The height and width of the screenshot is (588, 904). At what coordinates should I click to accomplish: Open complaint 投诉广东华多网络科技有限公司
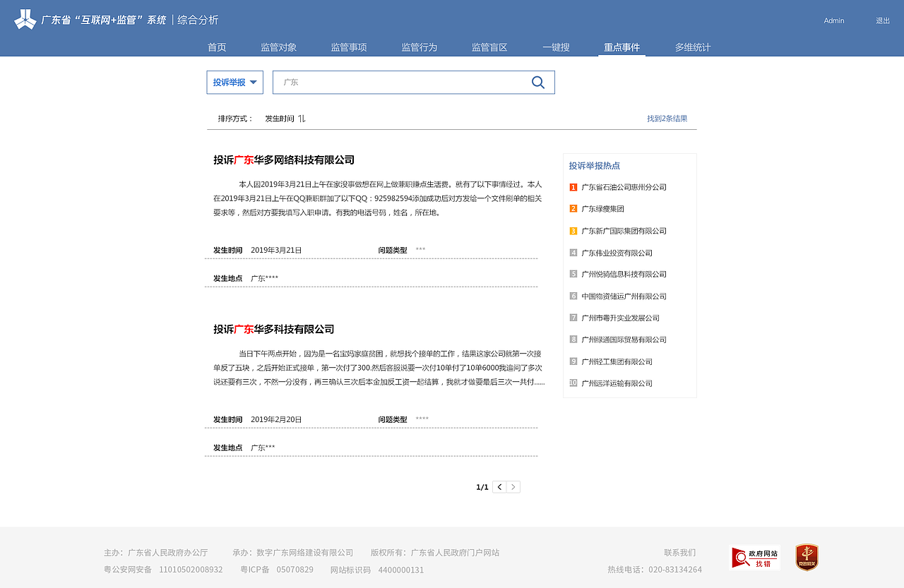click(285, 160)
